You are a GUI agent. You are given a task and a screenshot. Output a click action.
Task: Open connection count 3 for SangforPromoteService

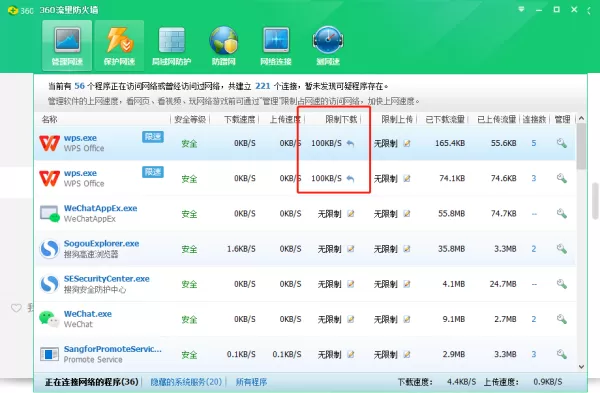[x=534, y=355]
